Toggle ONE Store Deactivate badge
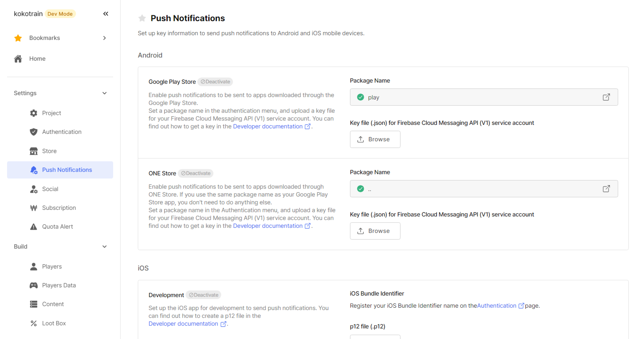The image size is (644, 339). (x=196, y=173)
